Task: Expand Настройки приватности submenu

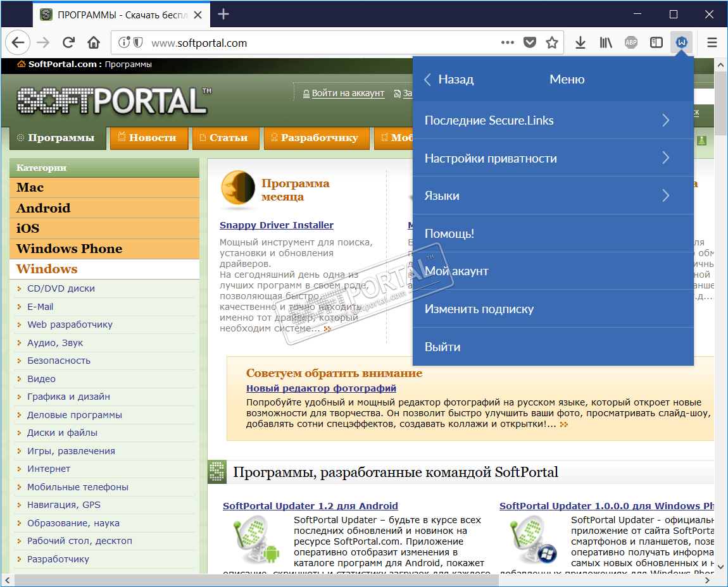Action: (x=553, y=158)
